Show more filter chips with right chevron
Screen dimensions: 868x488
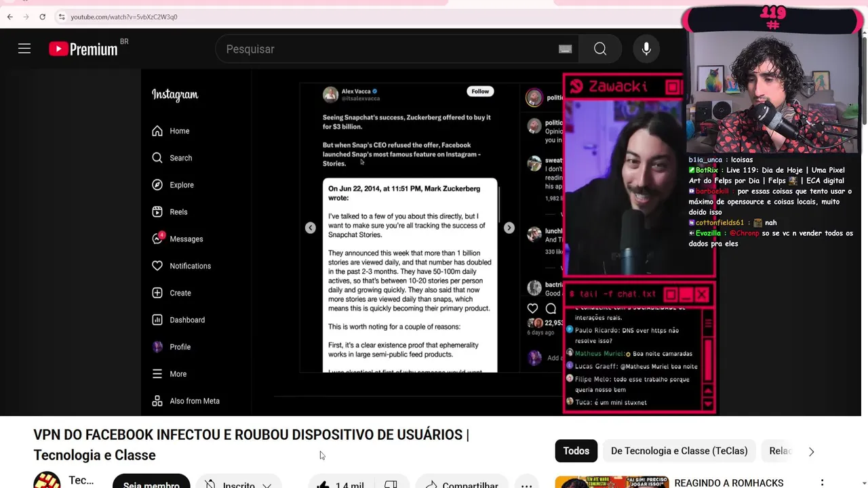coord(811,451)
